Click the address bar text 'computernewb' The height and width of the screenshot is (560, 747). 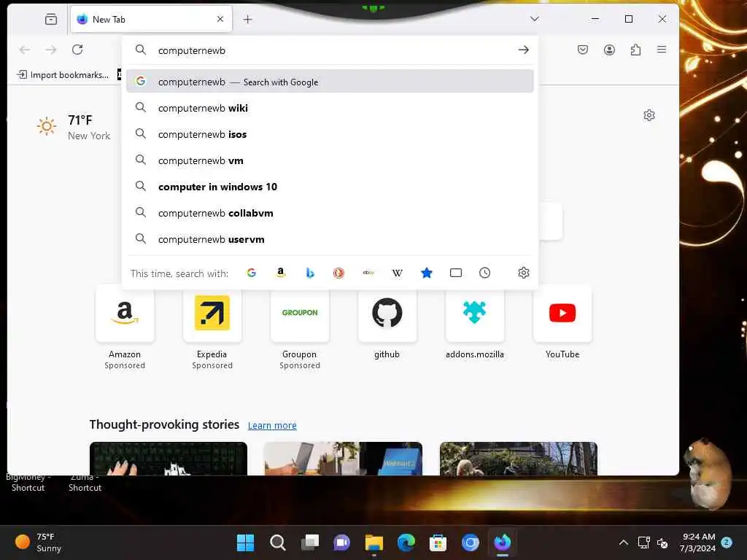tap(192, 50)
